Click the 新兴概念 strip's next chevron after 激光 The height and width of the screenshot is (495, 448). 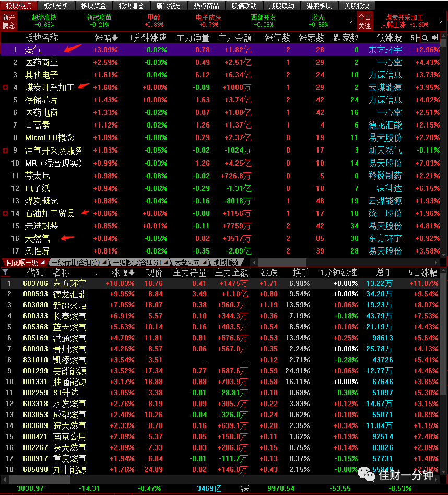[351, 21]
